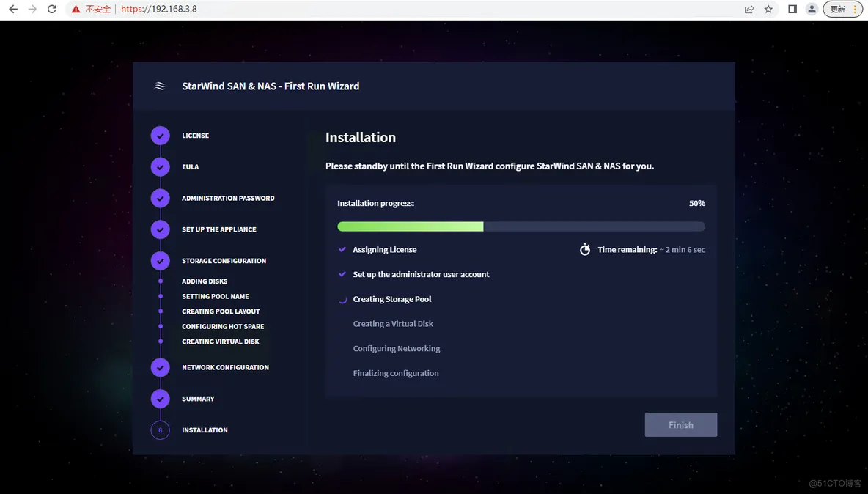The height and width of the screenshot is (494, 868).
Task: Click the Finalizing configuration task text
Action: click(x=396, y=373)
